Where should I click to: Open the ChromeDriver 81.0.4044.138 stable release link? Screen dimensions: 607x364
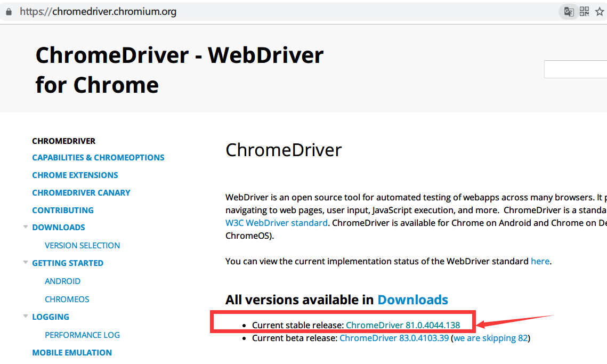[403, 325]
